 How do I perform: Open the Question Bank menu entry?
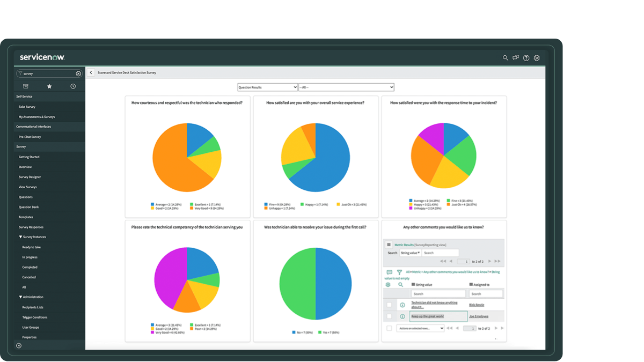[30, 206]
